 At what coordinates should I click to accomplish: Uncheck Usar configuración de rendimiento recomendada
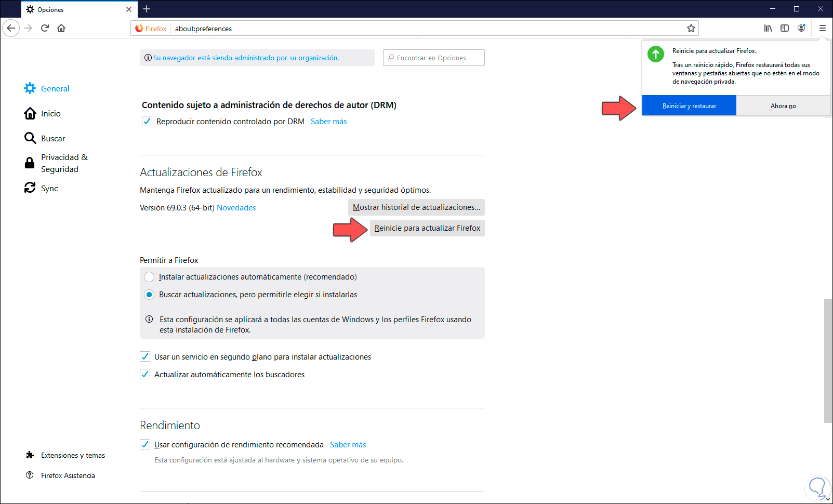click(x=145, y=444)
